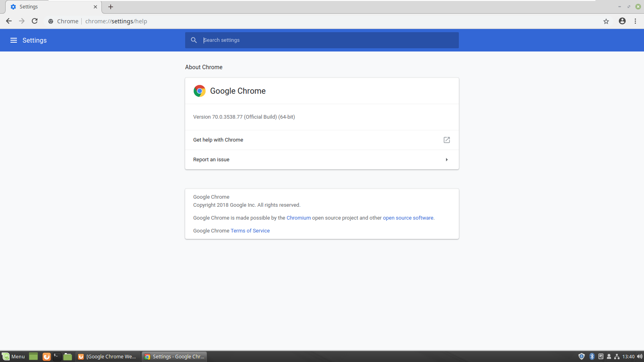The height and width of the screenshot is (362, 644).
Task: Open the Chromium project link
Action: point(299,218)
